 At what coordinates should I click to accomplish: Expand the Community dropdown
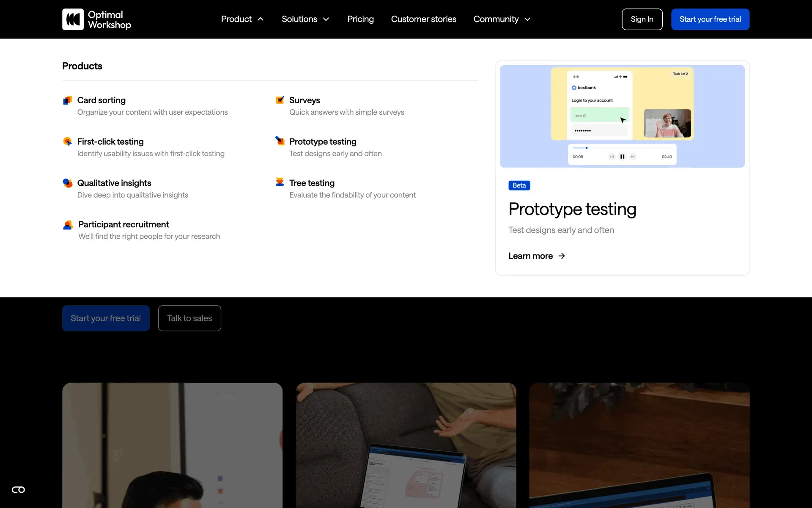[x=502, y=19]
